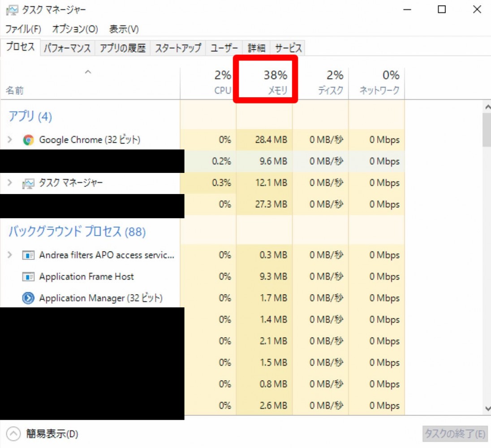Click the 2.1 MB memory value
Screen dimensions: 491x448
[x=273, y=341]
